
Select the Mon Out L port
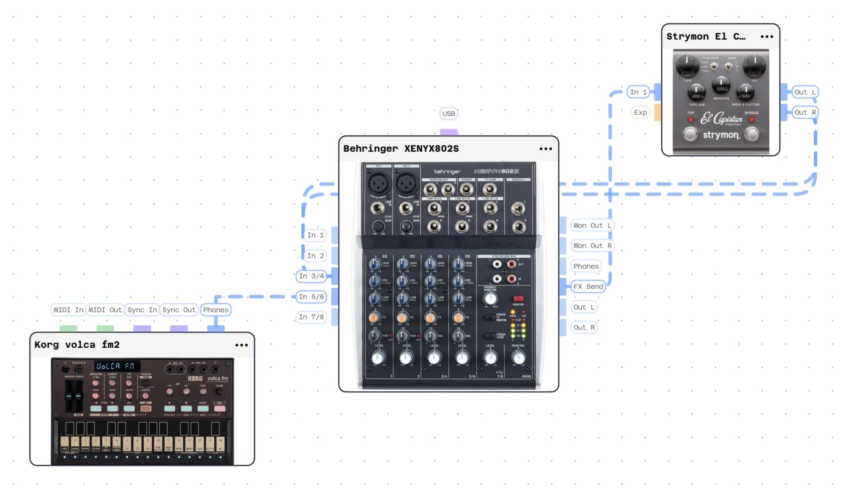[592, 226]
